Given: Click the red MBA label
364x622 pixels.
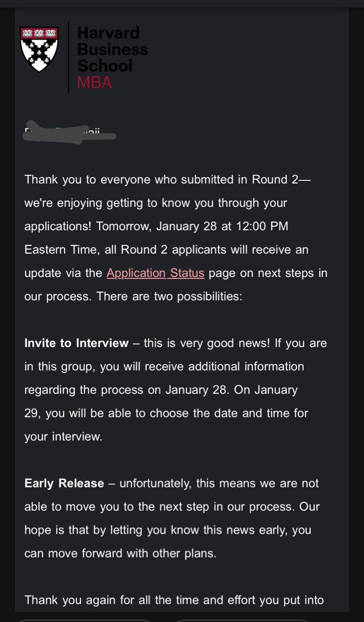Looking at the screenshot, I should click(x=94, y=83).
